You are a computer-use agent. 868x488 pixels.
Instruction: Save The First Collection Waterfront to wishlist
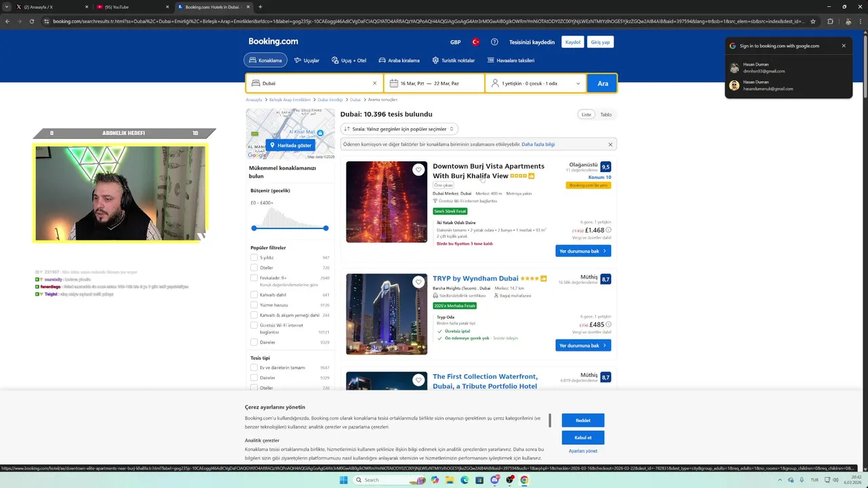[418, 380]
